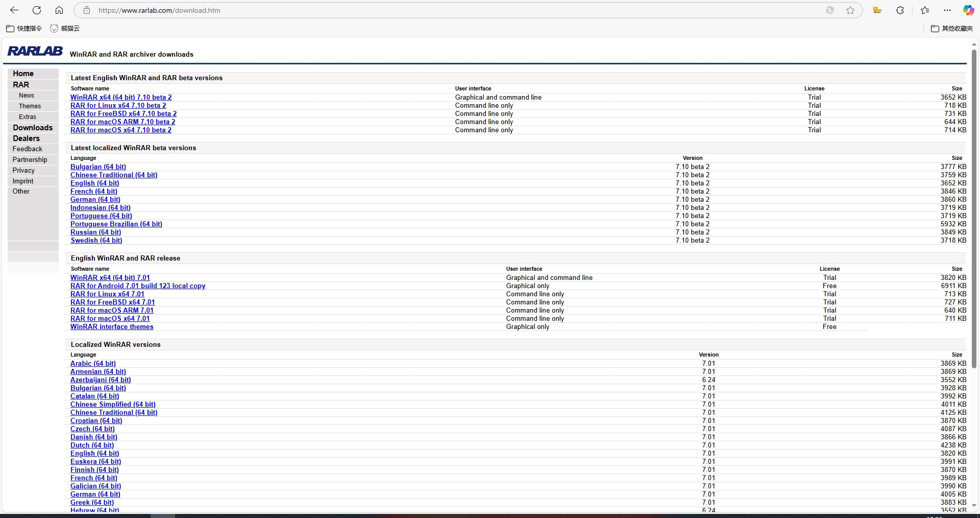Download Swedish (64 bit) beta version

coord(96,241)
